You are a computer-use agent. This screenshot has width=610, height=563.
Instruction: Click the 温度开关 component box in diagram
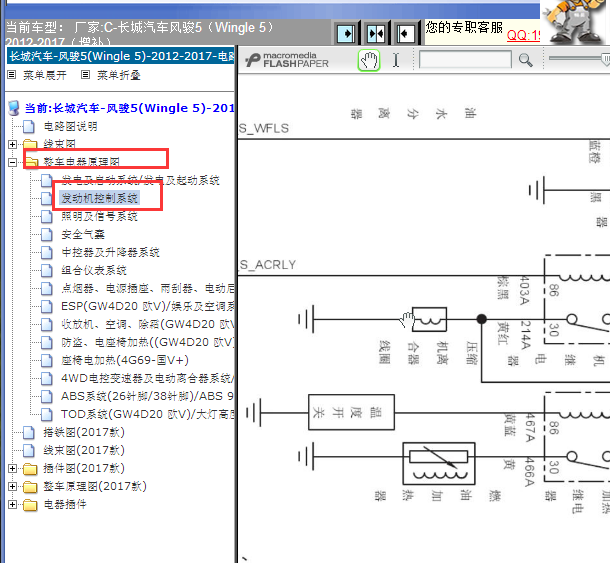click(351, 412)
